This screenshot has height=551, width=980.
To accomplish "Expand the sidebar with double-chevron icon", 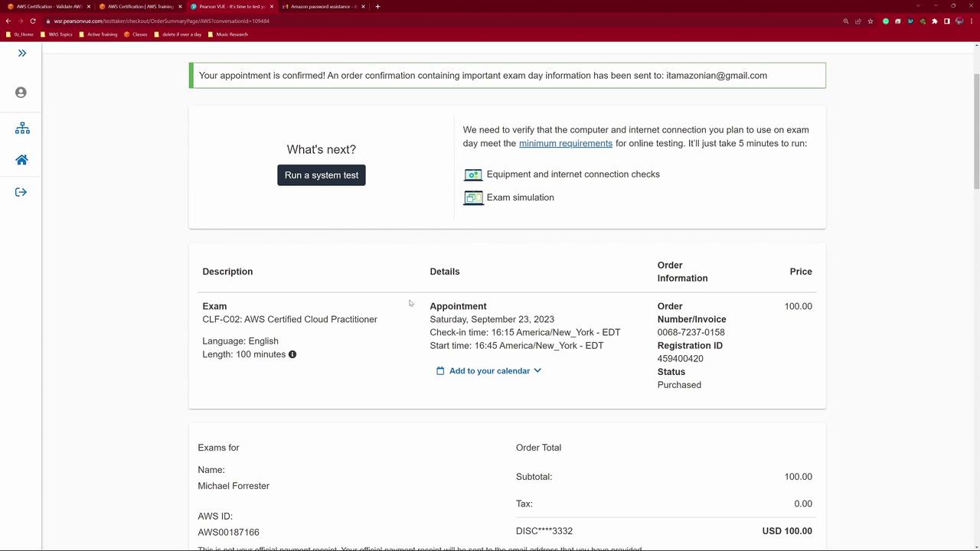I will coord(21,53).
